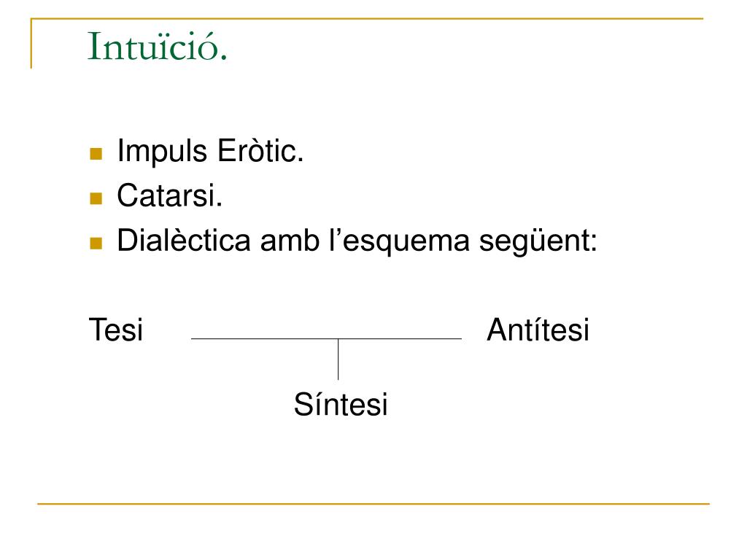Image resolution: width=747 pixels, height=560 pixels.
Task: Click the word "Eròtic." in first bullet
Action: (260, 151)
